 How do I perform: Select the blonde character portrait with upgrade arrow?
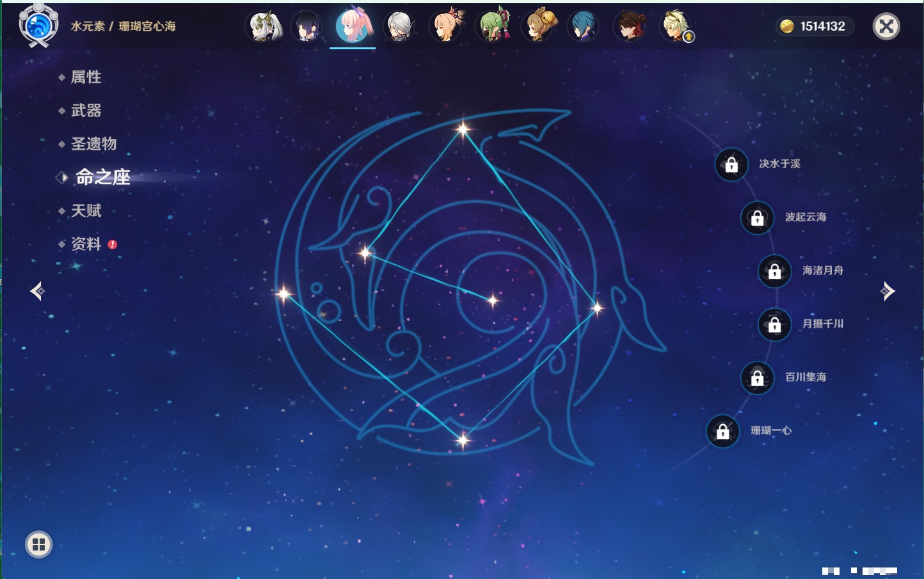(x=676, y=27)
